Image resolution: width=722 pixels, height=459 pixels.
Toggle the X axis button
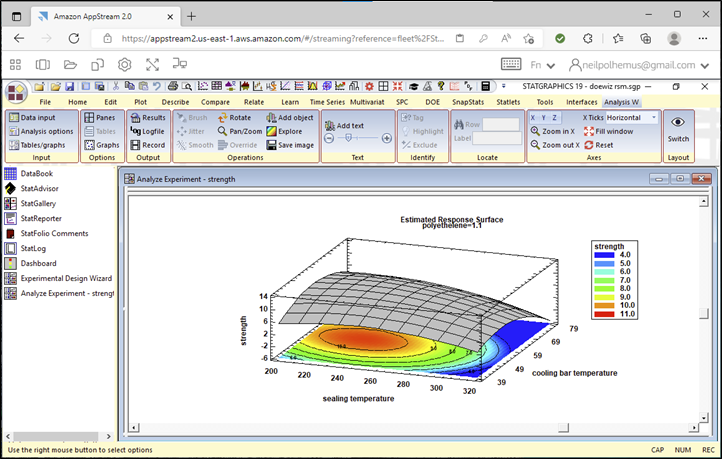tap(535, 117)
